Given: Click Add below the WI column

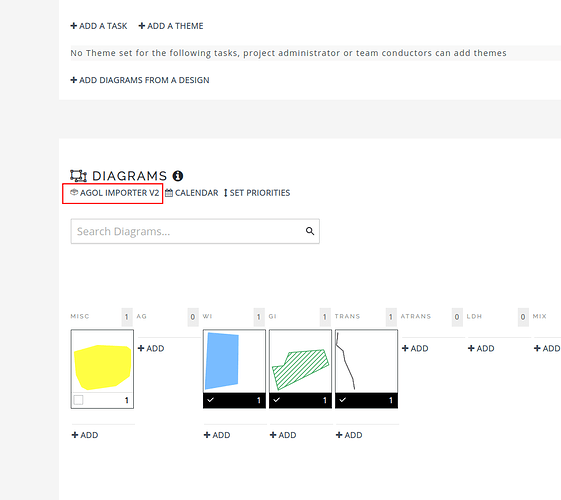Looking at the screenshot, I should [217, 435].
